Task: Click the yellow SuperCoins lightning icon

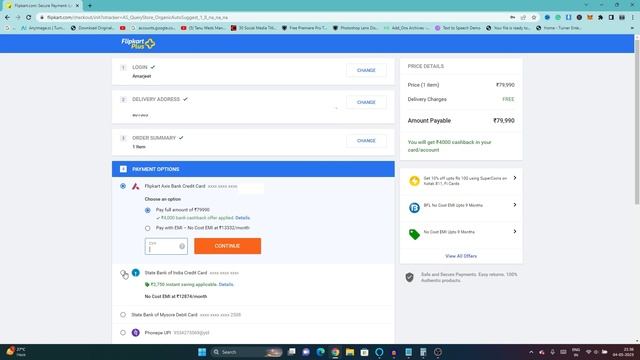Action: click(x=414, y=181)
